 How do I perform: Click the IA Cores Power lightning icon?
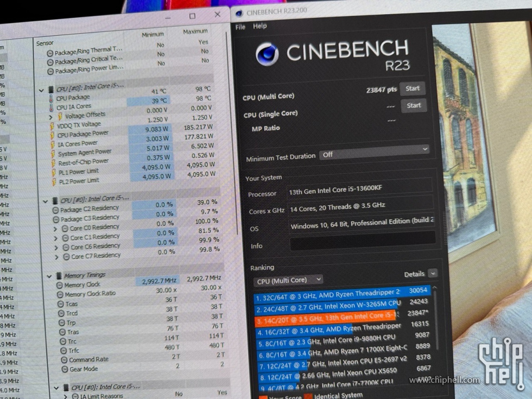[53, 145]
